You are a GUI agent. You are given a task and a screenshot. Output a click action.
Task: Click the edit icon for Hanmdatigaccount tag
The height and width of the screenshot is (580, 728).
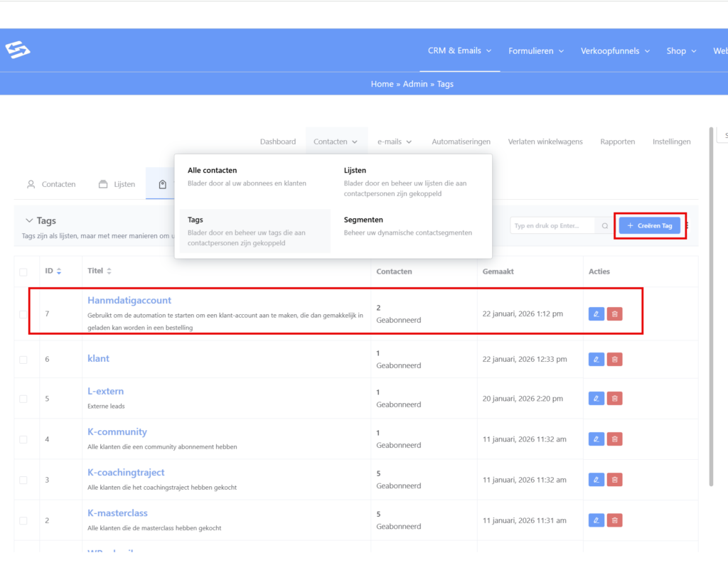pos(596,313)
